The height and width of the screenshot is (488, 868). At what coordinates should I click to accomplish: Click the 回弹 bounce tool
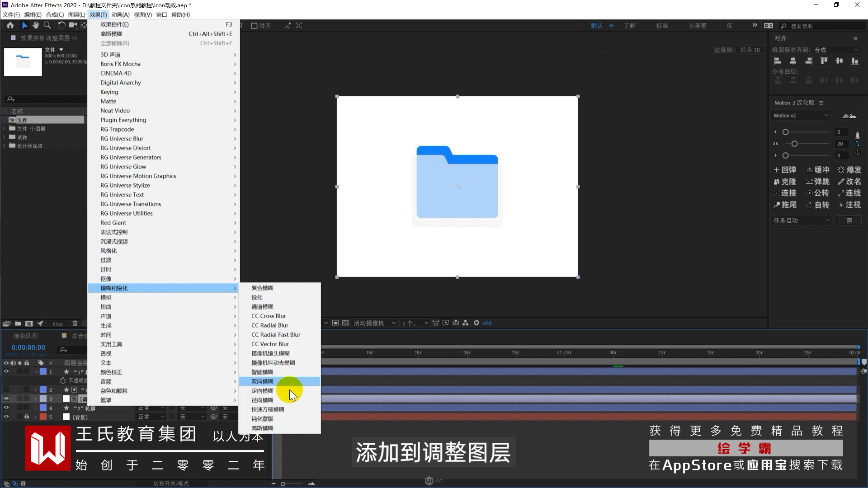(x=785, y=170)
